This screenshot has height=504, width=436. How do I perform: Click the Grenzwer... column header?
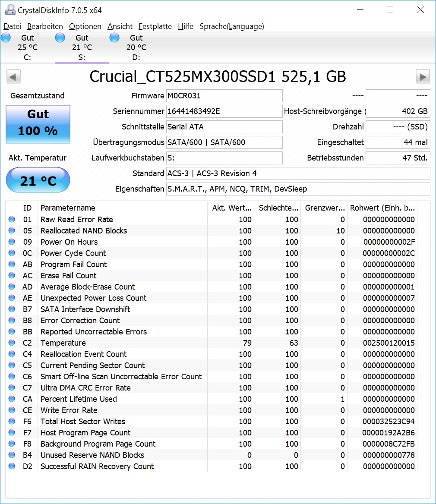(324, 208)
